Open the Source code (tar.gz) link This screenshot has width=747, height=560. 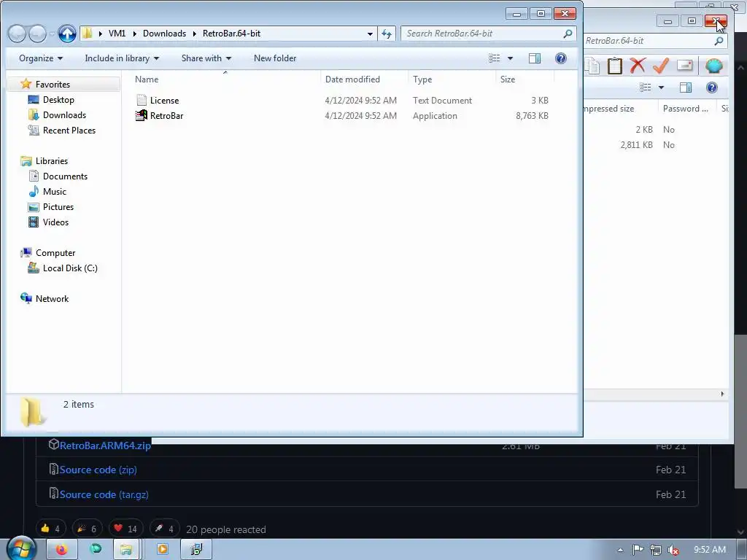click(104, 494)
